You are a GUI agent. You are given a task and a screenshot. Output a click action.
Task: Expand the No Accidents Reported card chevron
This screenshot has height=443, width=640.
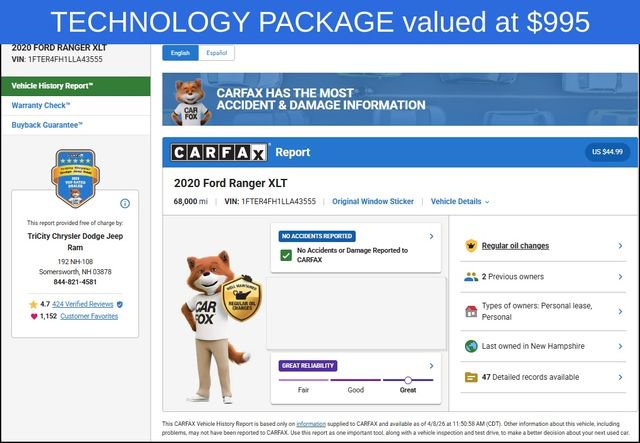(431, 236)
